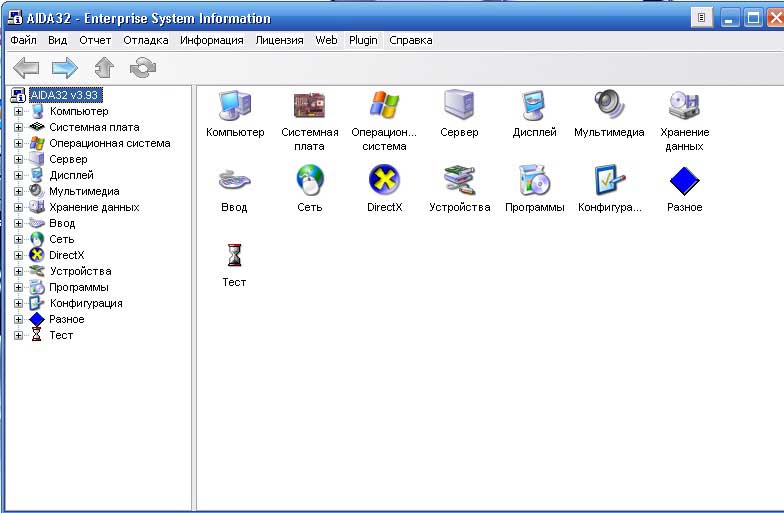Open the Отладка menu

pyautogui.click(x=146, y=40)
